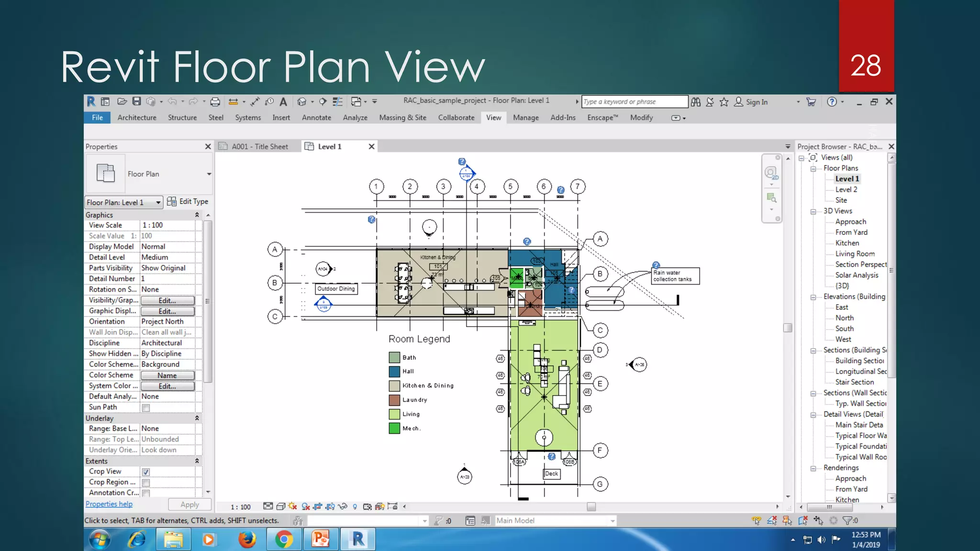
Task: Click the Color Scheme Name button
Action: tap(167, 376)
